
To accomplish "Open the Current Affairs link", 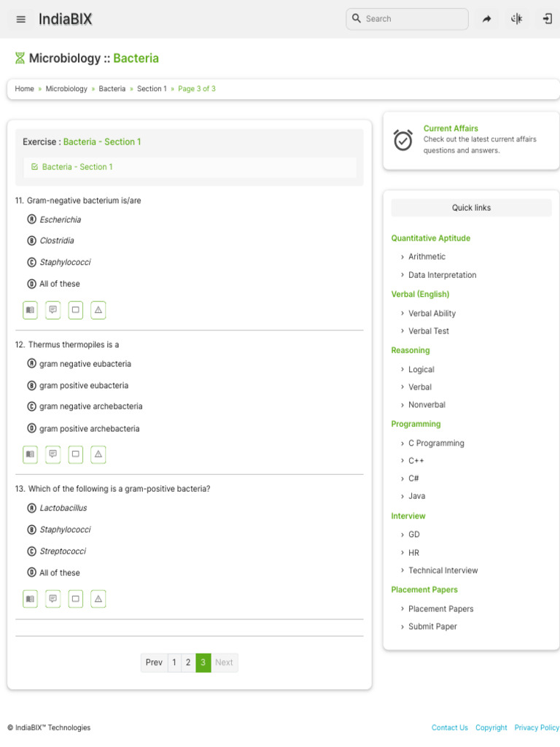I will 451,128.
